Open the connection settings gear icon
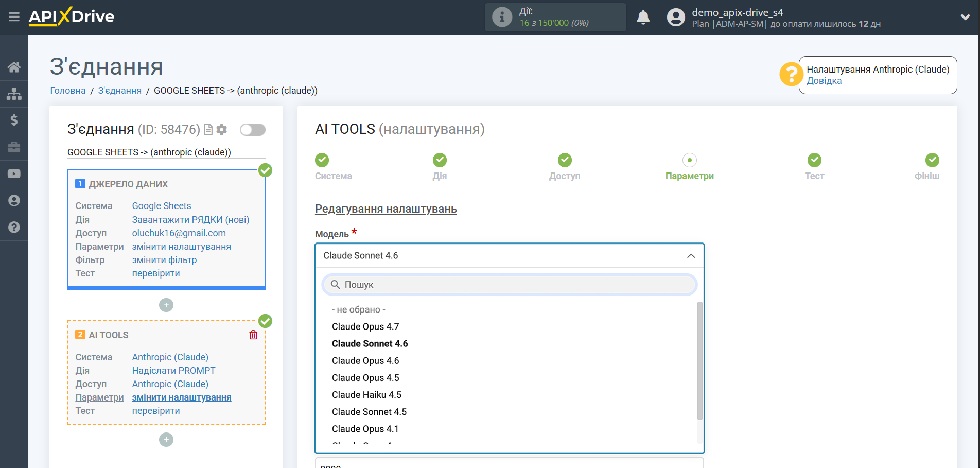Image resolution: width=980 pixels, height=468 pixels. (x=221, y=130)
